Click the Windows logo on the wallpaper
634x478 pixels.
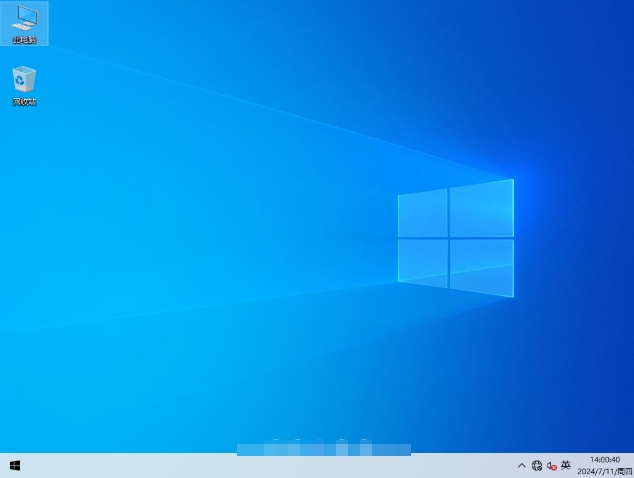[x=456, y=238]
